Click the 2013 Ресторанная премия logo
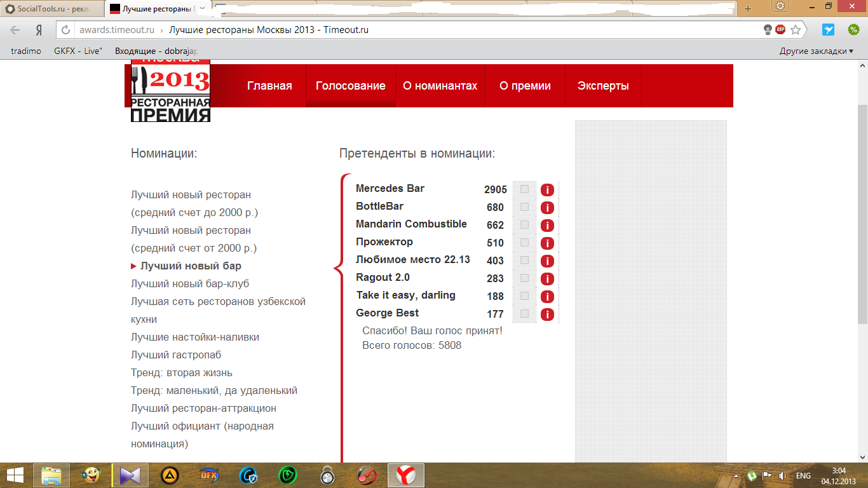Screen dimensions: 868x488 170,91
